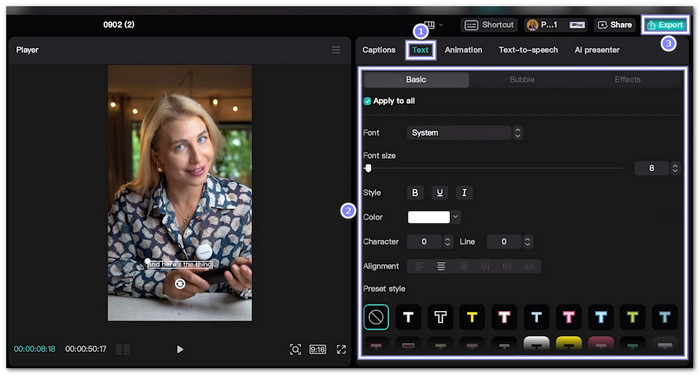Click the focus/scan frame icon in Player
The height and width of the screenshot is (375, 700).
tap(295, 350)
